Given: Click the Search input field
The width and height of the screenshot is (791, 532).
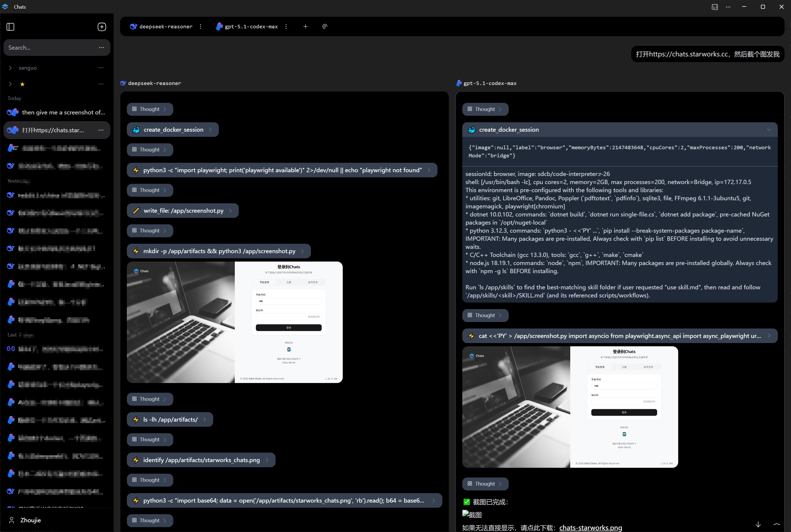Looking at the screenshot, I should pyautogui.click(x=51, y=48).
